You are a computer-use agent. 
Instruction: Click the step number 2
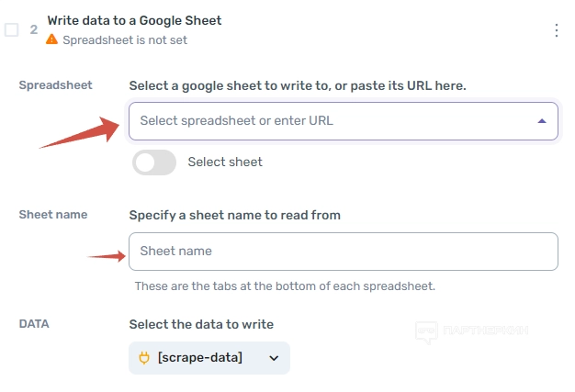[x=34, y=29]
